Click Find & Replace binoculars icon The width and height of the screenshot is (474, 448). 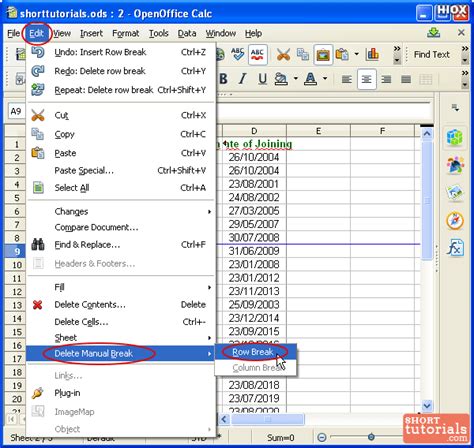[x=38, y=244]
